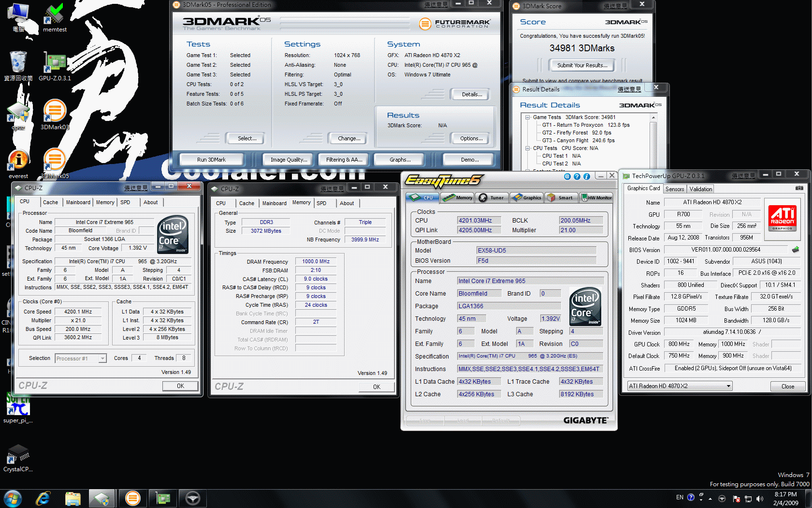Viewport: 812px width, 508px height.
Task: Open the memtest desktop shortcut
Action: coord(55,17)
